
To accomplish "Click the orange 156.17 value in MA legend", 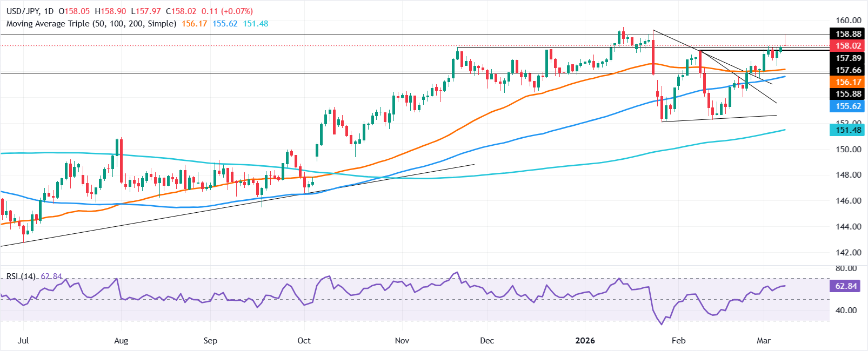I will [194, 24].
